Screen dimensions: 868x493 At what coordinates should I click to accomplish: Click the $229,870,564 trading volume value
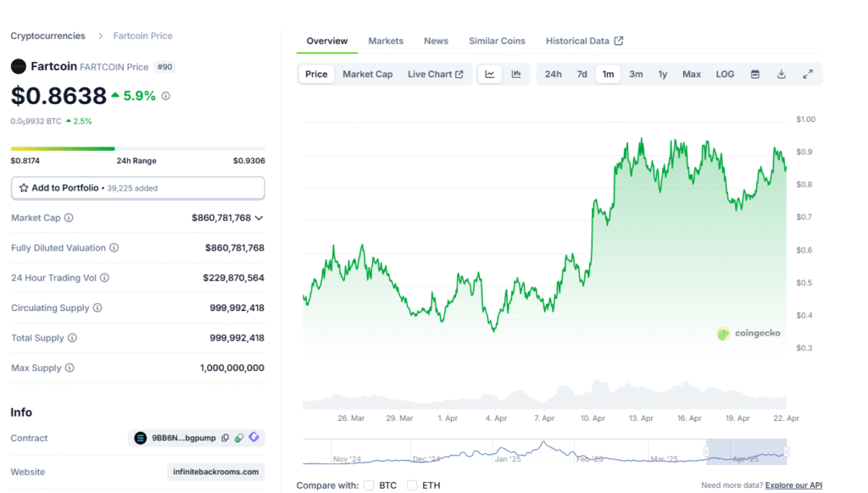coord(234,278)
